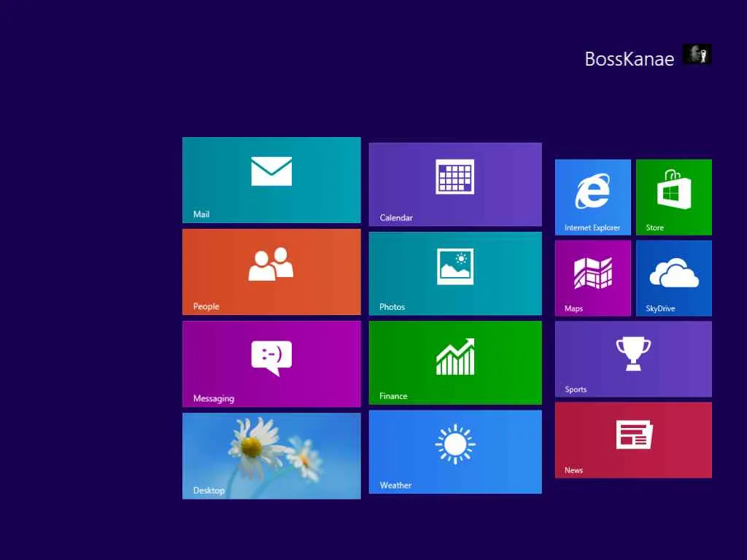This screenshot has width=747, height=560.
Task: Launch the Photos tile
Action: pyautogui.click(x=455, y=273)
